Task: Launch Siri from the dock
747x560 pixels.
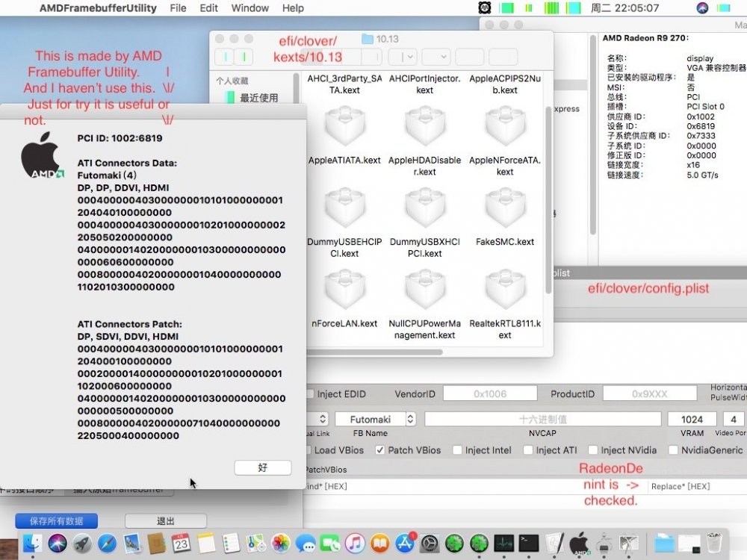Action: point(58,544)
